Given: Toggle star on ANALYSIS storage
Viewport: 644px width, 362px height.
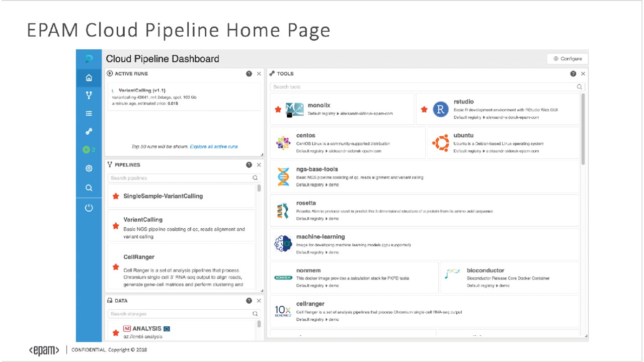Looking at the screenshot, I should tap(116, 332).
